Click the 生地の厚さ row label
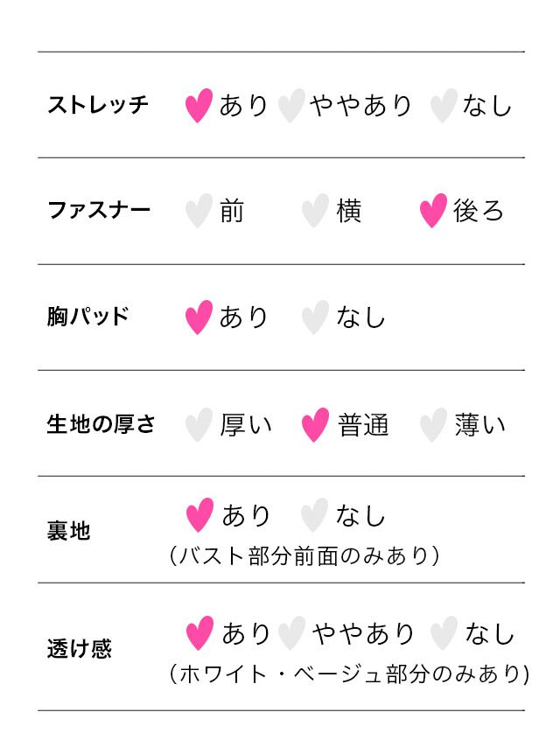 [x=101, y=425]
